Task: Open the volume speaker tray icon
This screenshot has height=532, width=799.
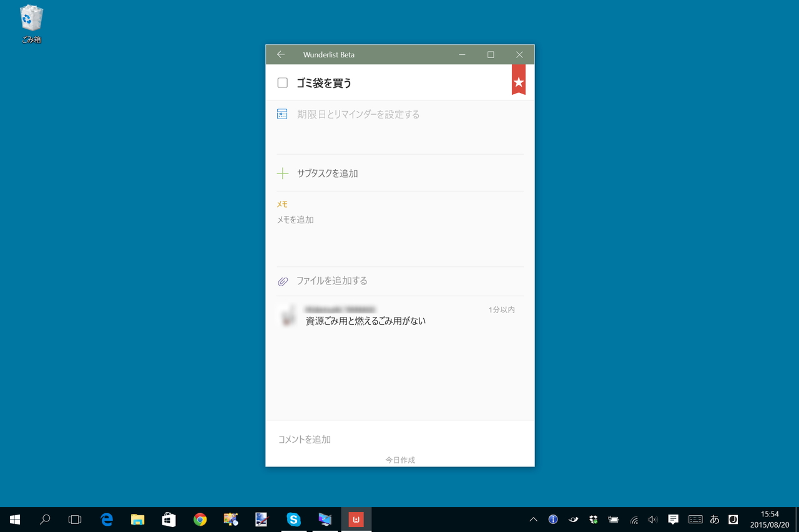Action: [x=653, y=520]
